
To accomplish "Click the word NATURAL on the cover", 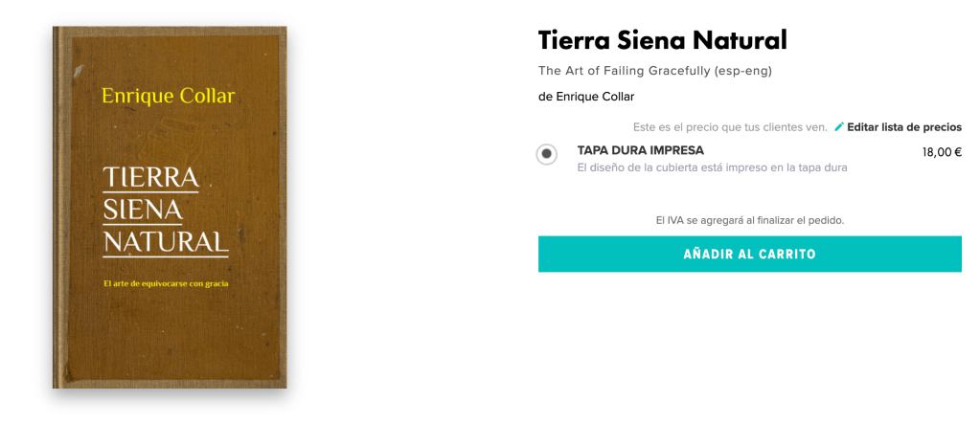I will 166,241.
